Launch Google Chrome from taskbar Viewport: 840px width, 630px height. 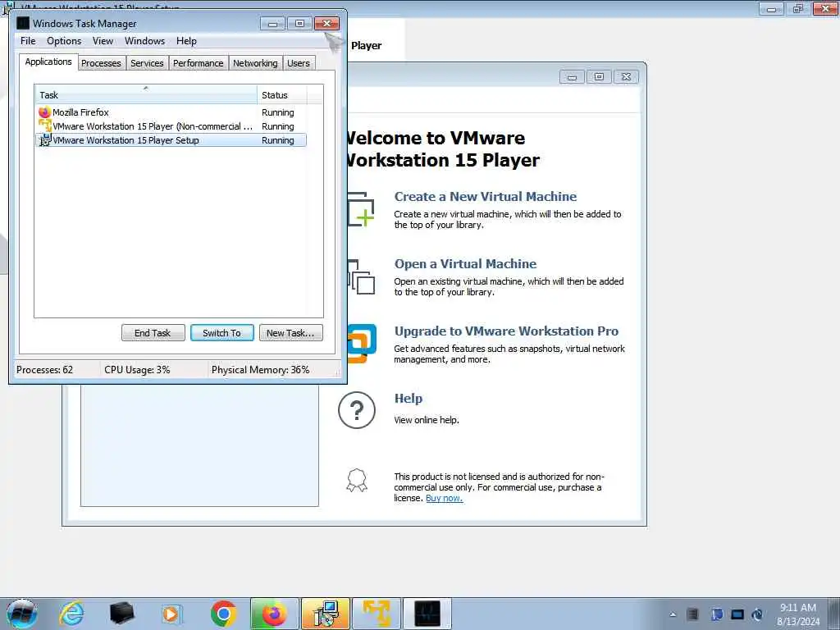(x=223, y=614)
